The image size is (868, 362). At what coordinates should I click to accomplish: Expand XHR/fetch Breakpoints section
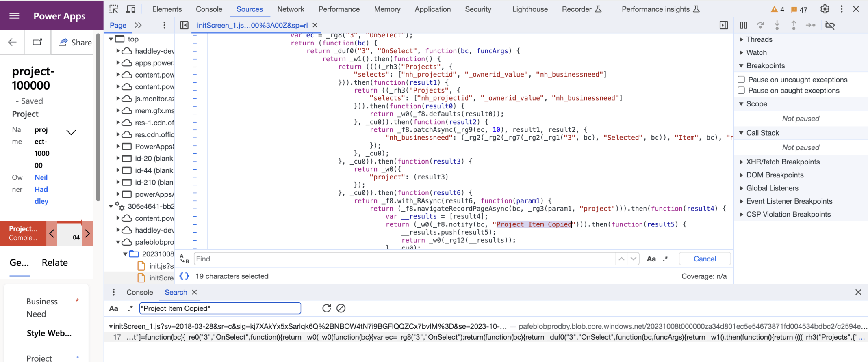(x=741, y=162)
